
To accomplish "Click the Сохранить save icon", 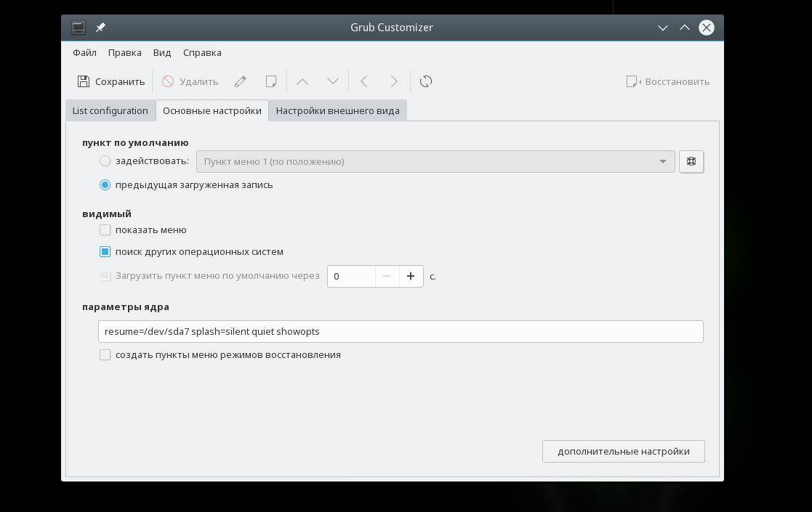I will click(x=84, y=81).
